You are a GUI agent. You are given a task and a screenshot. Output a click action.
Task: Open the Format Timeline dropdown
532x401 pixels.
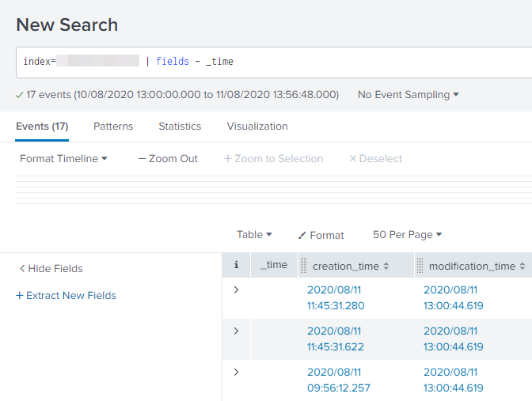63,159
